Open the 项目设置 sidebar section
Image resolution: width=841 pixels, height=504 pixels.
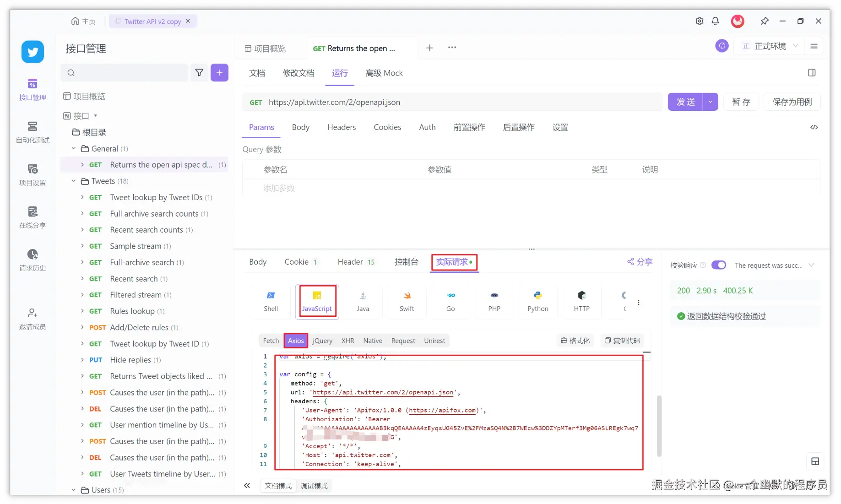[x=33, y=174]
